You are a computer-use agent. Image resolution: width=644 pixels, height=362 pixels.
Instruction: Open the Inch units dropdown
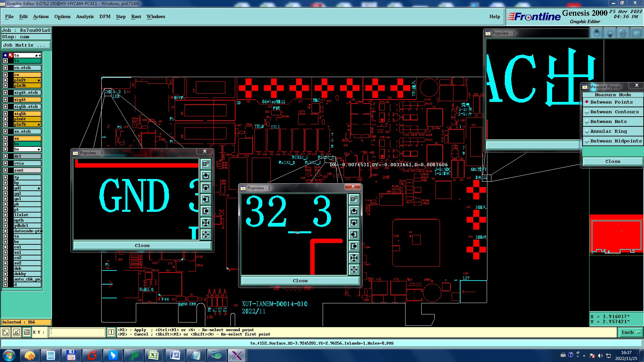point(631,332)
